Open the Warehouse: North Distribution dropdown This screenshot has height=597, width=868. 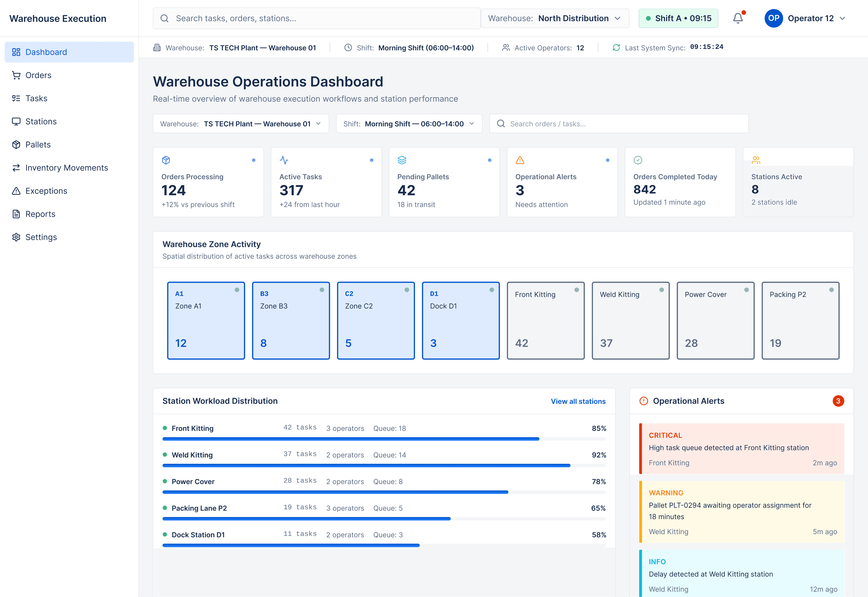pos(555,18)
